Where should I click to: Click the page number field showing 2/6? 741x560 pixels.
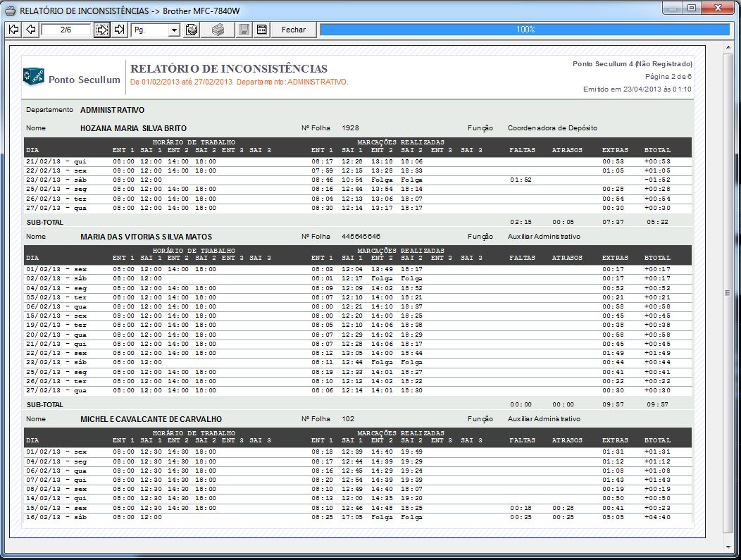point(66,30)
